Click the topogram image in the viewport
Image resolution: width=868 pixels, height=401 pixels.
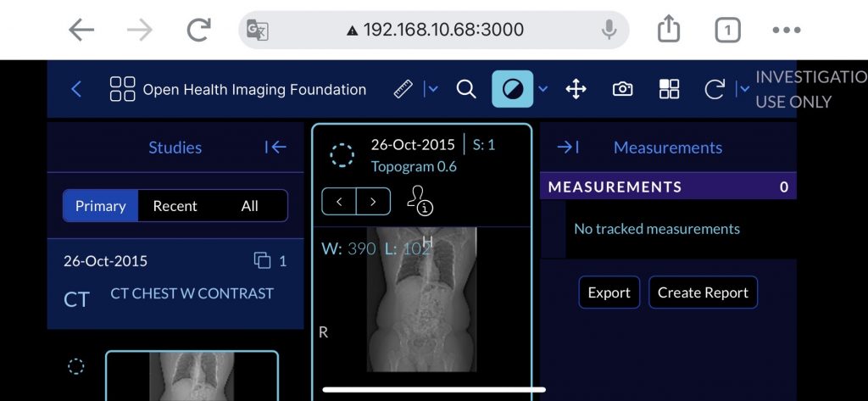(x=421, y=299)
